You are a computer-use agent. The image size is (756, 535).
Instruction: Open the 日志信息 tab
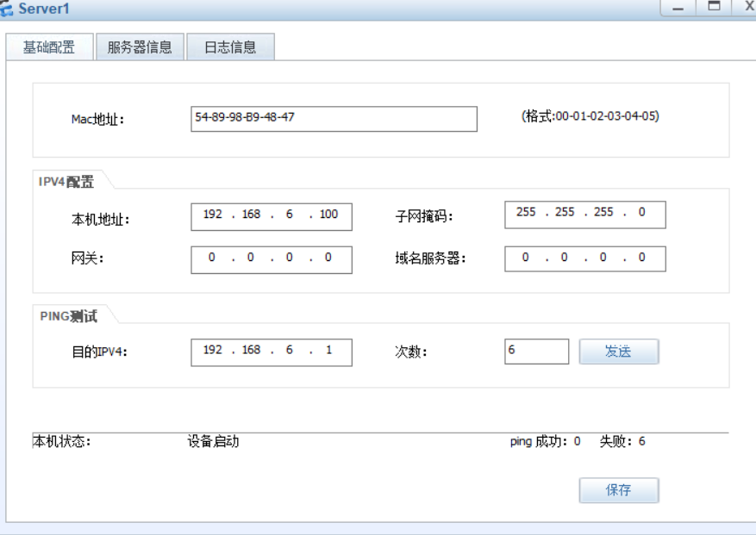tap(230, 47)
